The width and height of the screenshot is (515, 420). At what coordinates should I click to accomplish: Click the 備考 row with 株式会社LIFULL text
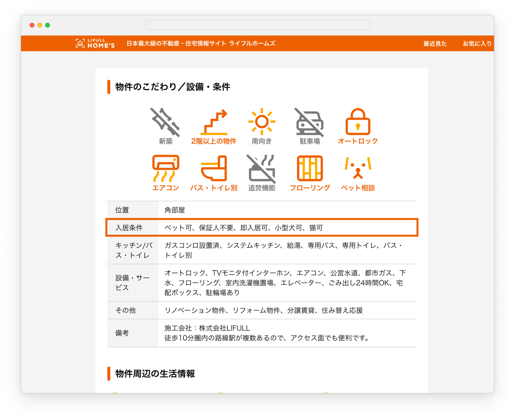[262, 333]
